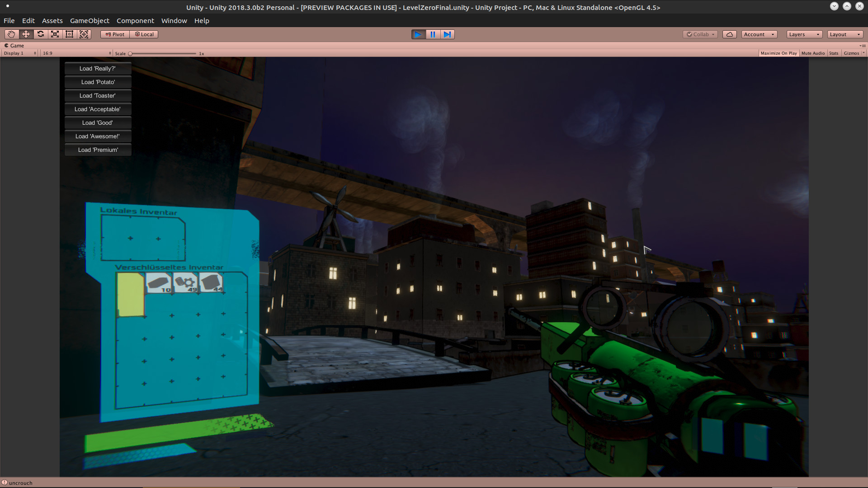
Task: Open the Component menu
Action: click(135, 21)
